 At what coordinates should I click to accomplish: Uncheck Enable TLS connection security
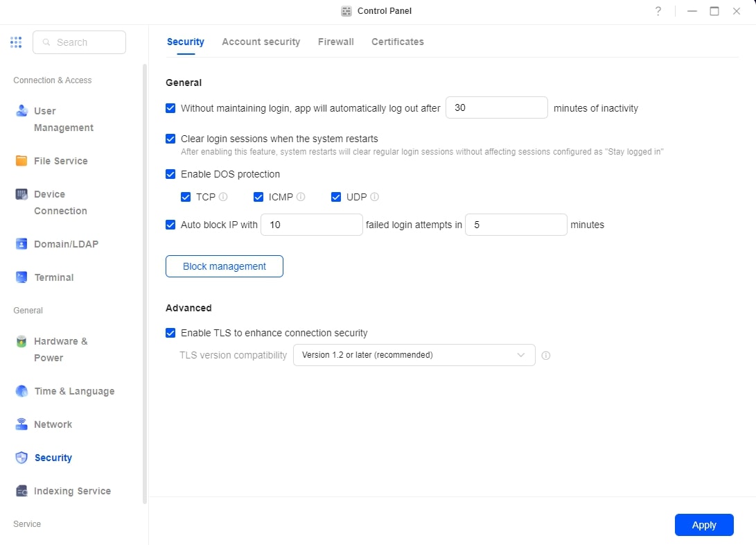[170, 333]
